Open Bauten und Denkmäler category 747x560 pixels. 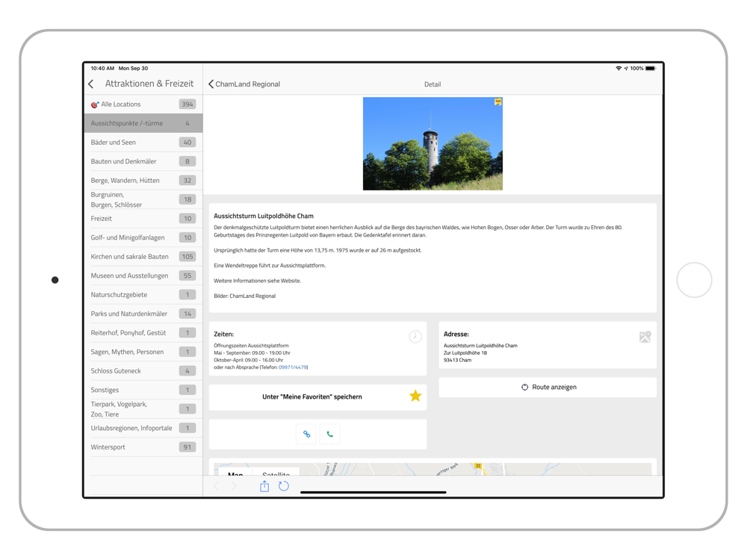143,161
